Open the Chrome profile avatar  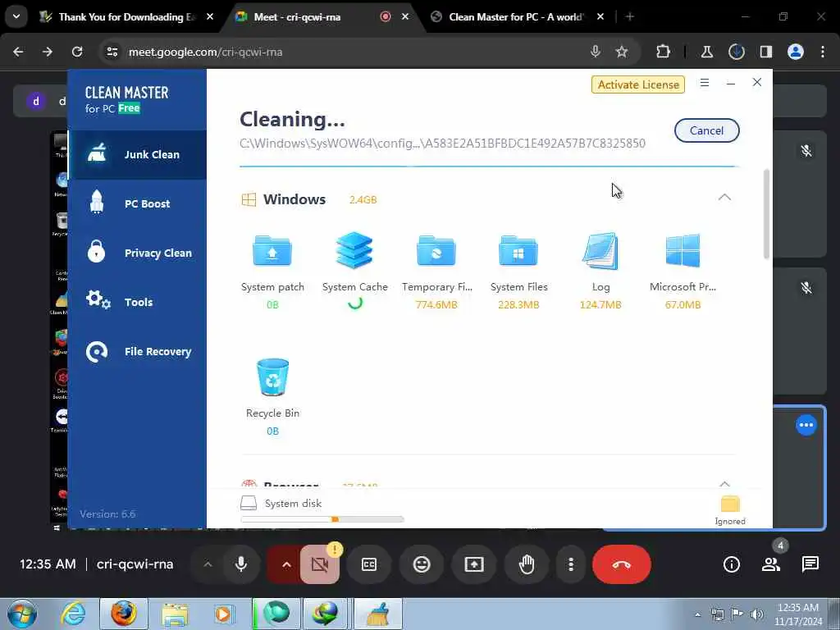pos(796,52)
